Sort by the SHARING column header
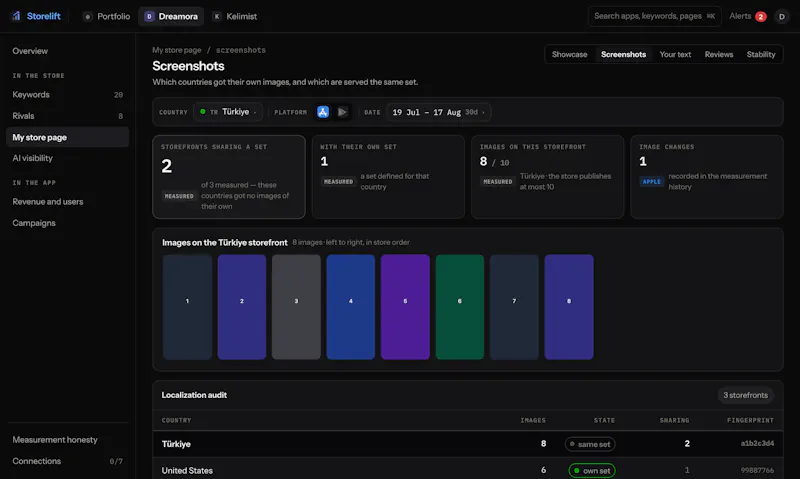800x479 pixels. coord(674,420)
